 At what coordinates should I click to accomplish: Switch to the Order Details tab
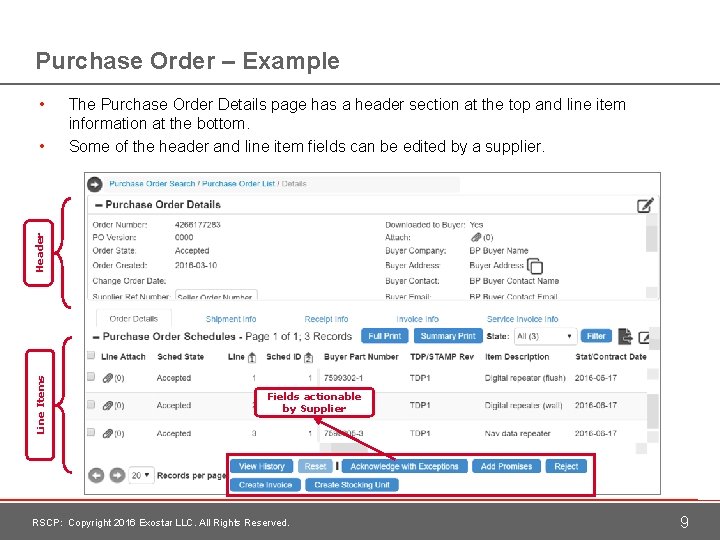click(134, 319)
